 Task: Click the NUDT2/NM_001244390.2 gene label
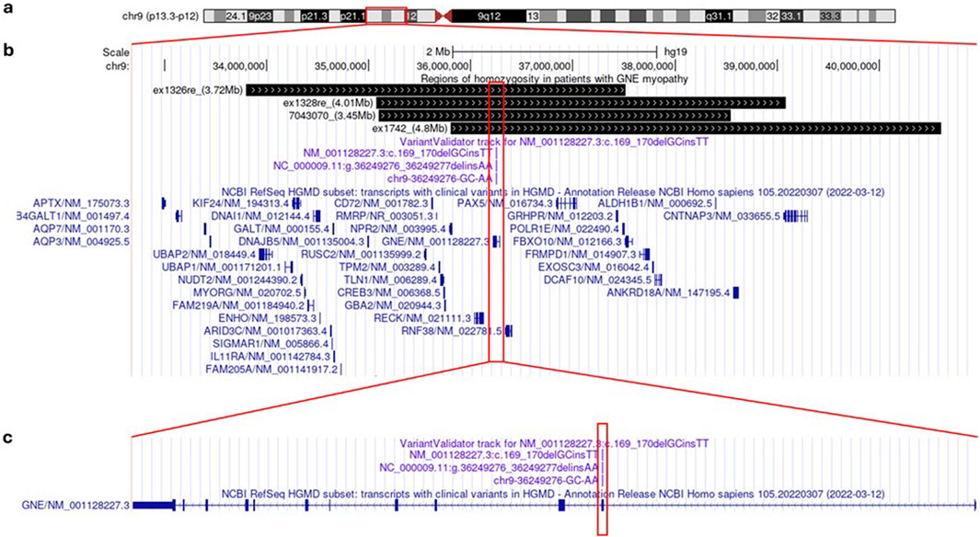click(x=237, y=280)
